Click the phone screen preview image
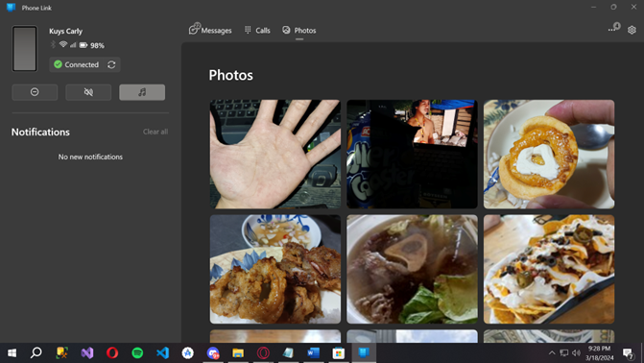The width and height of the screenshot is (644, 363). point(25,49)
